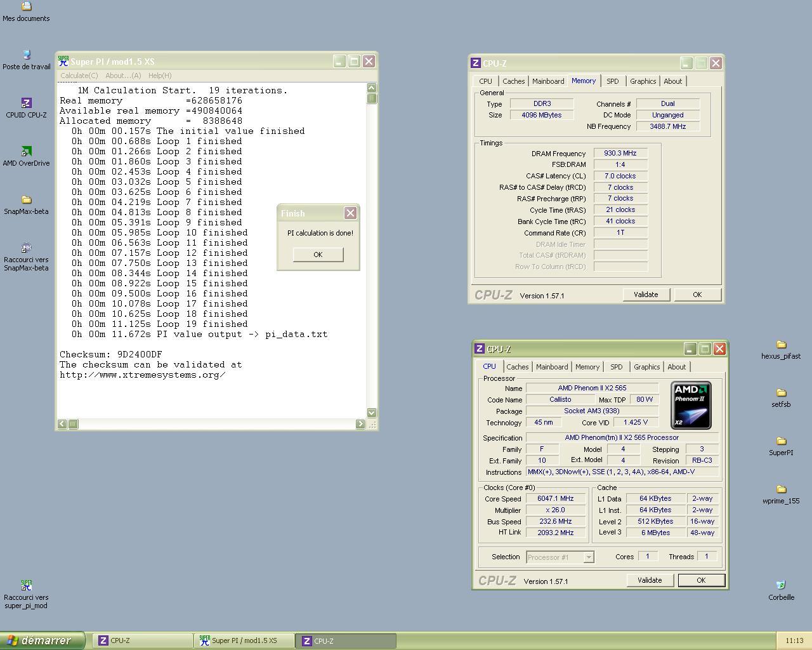Select SPD tab in upper CPU-Z window

coord(612,81)
